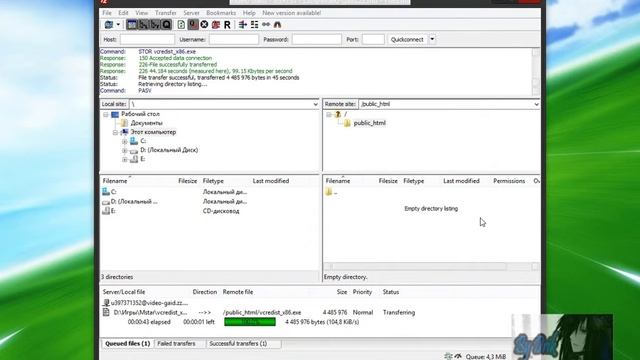
Task: Search for remote files with binoculars icon
Action: tap(278, 25)
